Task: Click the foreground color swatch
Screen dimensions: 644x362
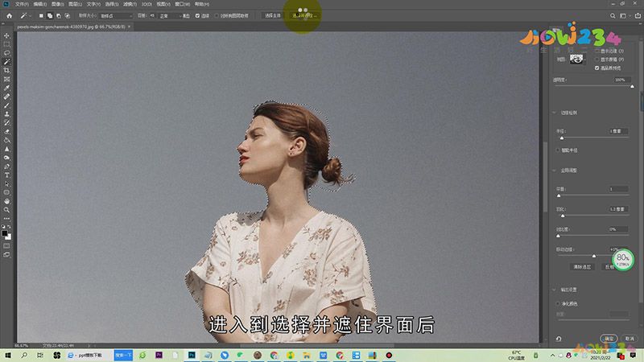Action: 5,233
